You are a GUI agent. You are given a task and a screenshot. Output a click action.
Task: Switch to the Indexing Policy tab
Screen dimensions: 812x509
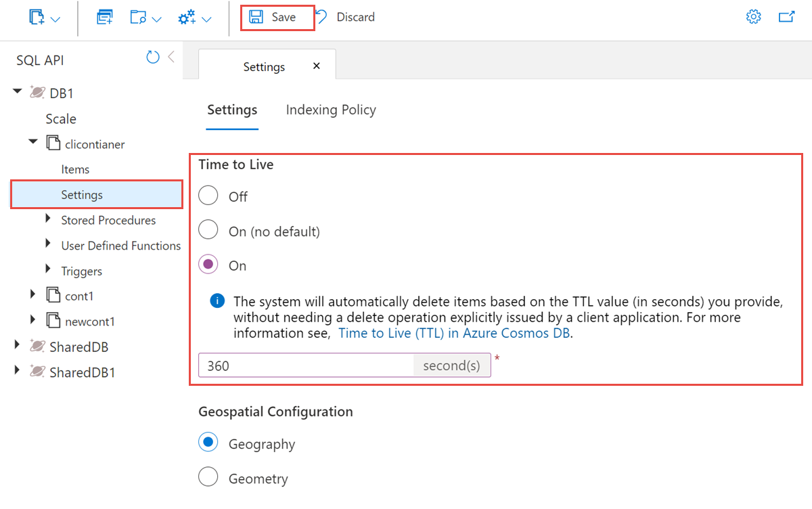[330, 110]
